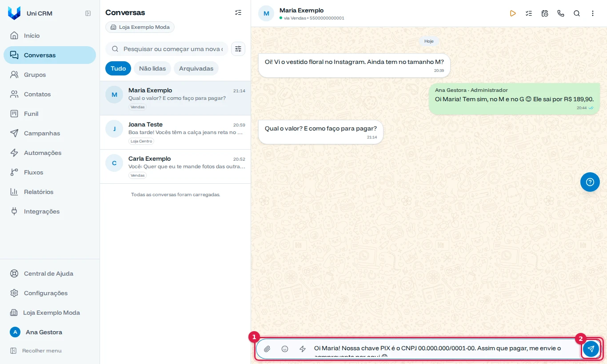Open tasks checklist icon in chat header
The height and width of the screenshot is (364, 607).
click(x=529, y=13)
